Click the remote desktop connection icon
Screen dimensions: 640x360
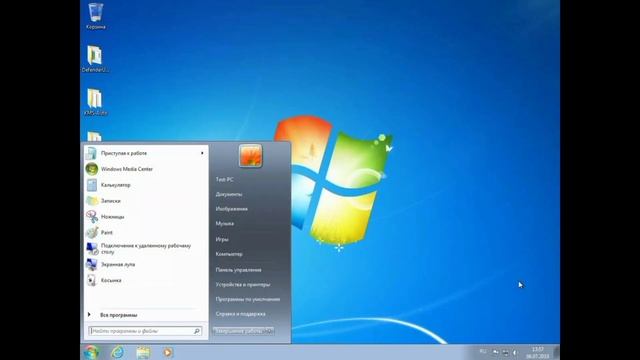[92, 249]
